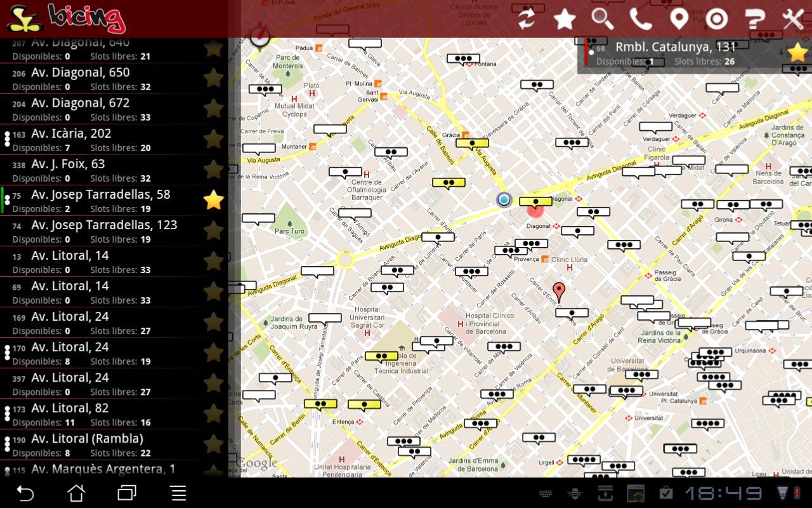Select station 397 Av. Litoral, 24
This screenshot has height=508, width=812.
[x=114, y=384]
